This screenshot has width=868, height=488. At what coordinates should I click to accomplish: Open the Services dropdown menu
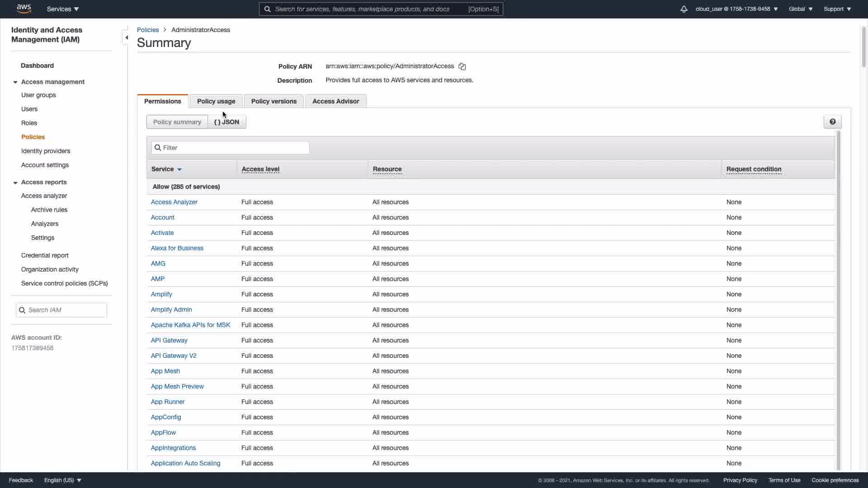click(62, 9)
